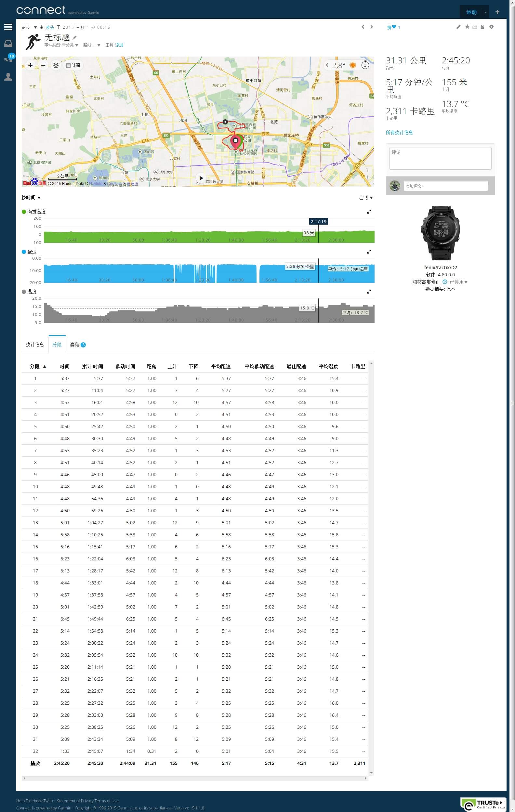Zoom in on the map with plus button

coord(30,65)
